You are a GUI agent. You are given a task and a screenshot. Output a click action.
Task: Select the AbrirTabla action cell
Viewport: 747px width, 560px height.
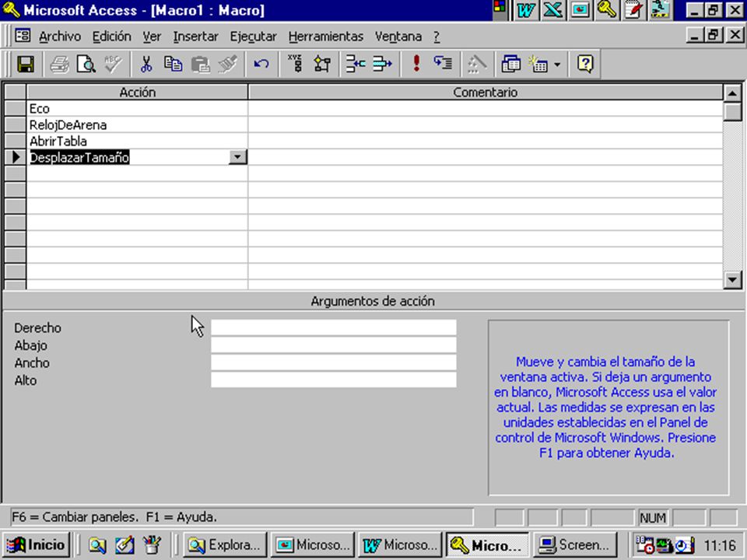point(137,141)
